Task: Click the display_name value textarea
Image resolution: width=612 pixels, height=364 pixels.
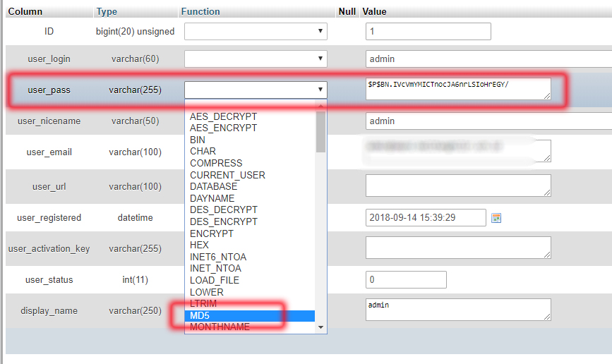Action: tap(457, 310)
